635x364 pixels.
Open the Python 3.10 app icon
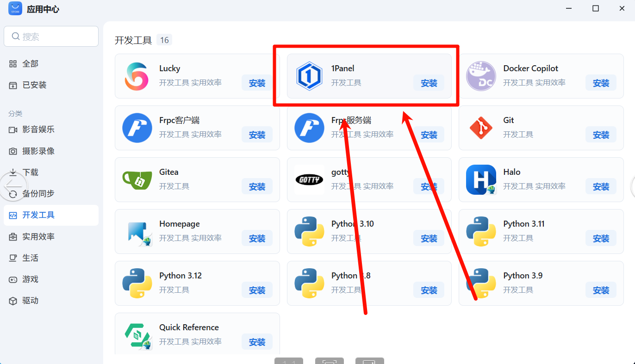point(309,231)
